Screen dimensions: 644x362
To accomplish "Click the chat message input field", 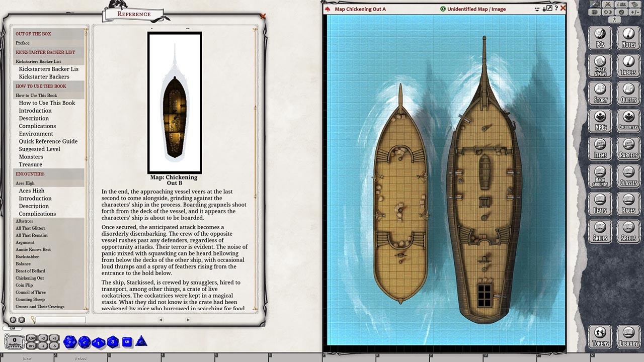I will [x=61, y=320].
